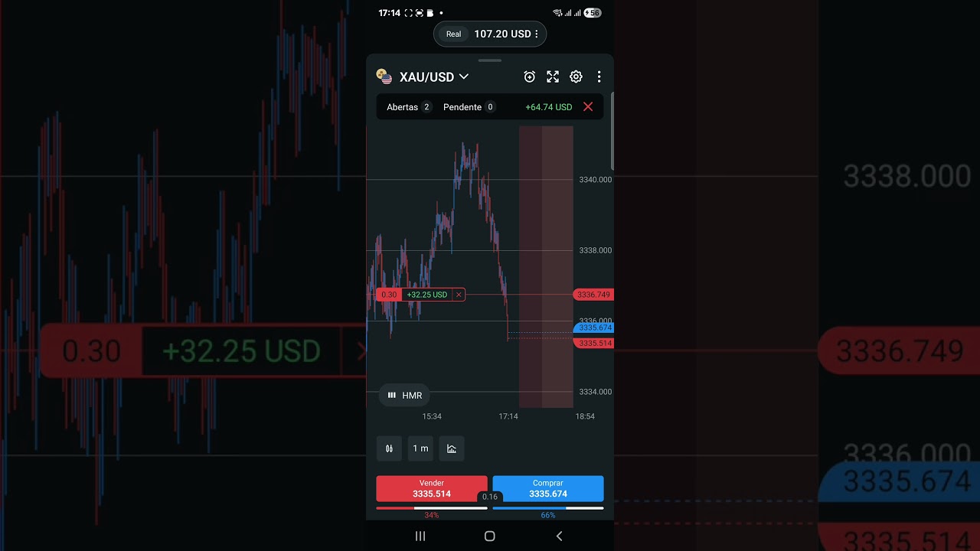The image size is (980, 551).
Task: Click blue 3335.674 ask price label
Action: pyautogui.click(x=593, y=328)
